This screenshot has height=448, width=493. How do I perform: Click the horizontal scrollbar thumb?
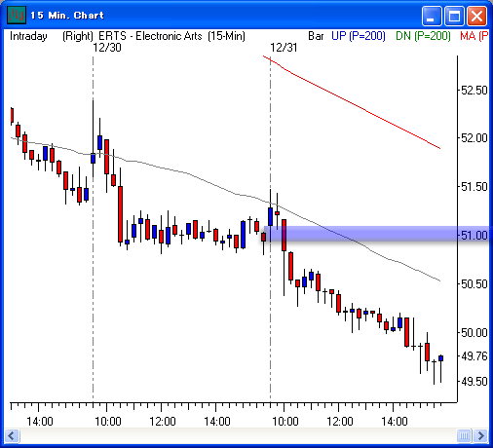[x=464, y=435]
